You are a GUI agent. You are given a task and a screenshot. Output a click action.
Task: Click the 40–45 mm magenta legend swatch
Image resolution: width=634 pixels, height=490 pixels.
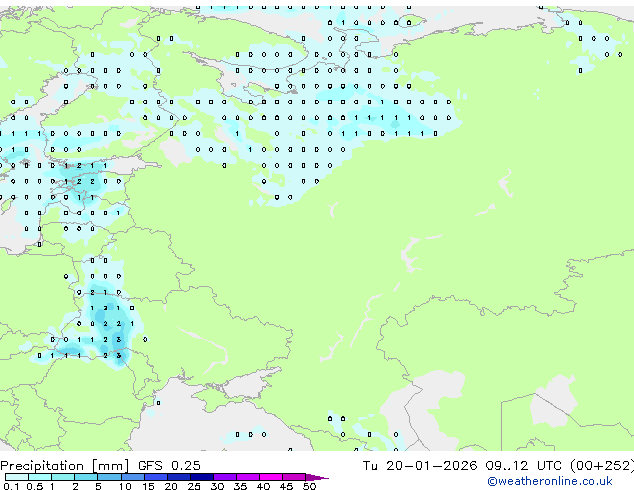coord(271,477)
